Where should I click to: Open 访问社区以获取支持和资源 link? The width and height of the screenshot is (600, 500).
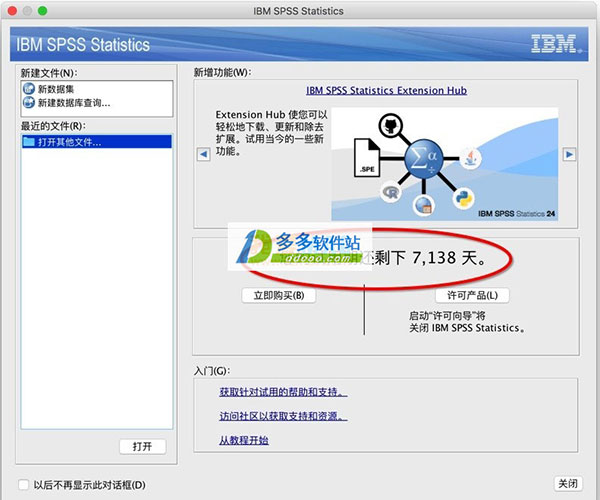coord(284,416)
